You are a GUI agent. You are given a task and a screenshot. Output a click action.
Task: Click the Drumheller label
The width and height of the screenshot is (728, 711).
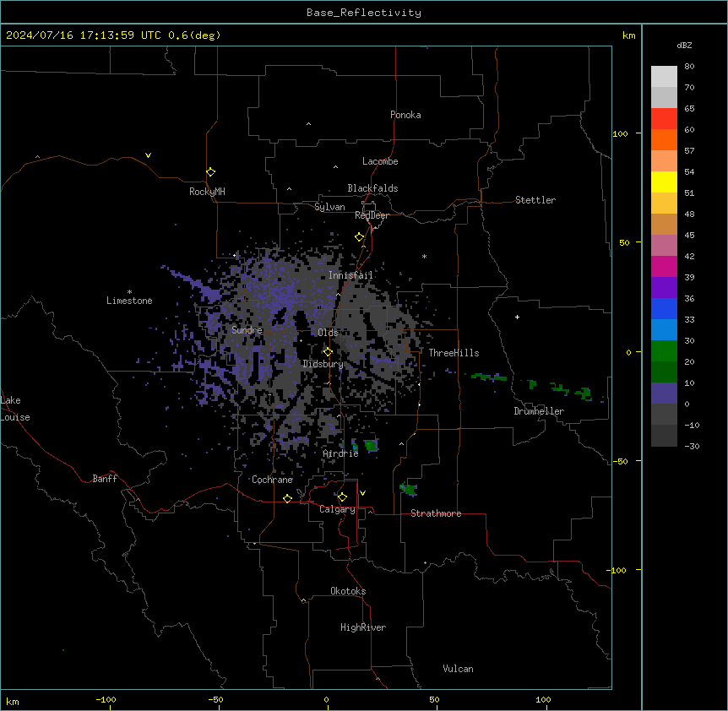click(539, 411)
